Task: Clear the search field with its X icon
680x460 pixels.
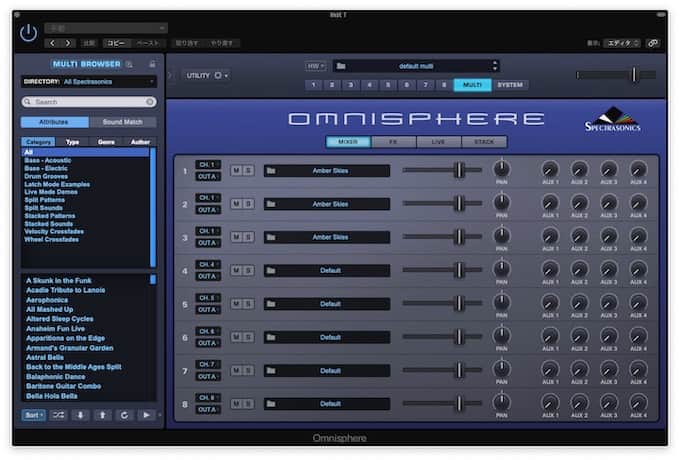Action: click(x=150, y=102)
